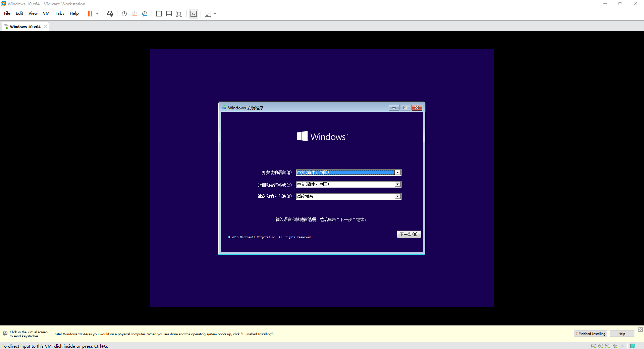
Task: Toggle the library sidebar panel
Action: [x=159, y=14]
